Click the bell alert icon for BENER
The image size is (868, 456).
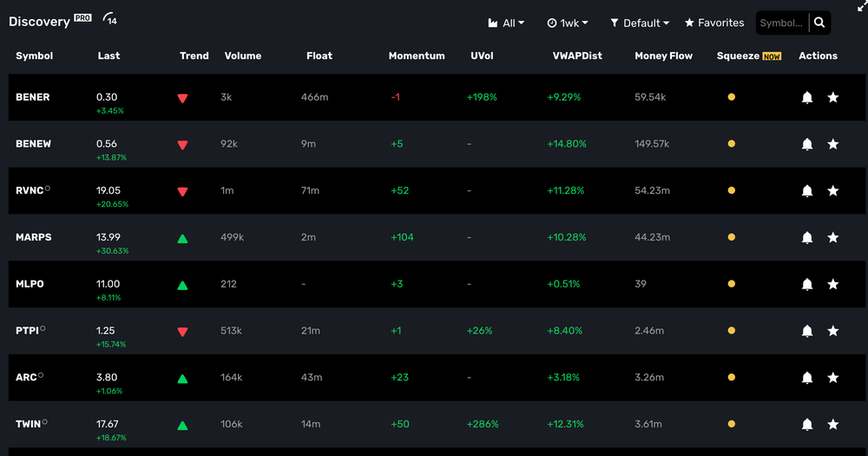(x=807, y=97)
